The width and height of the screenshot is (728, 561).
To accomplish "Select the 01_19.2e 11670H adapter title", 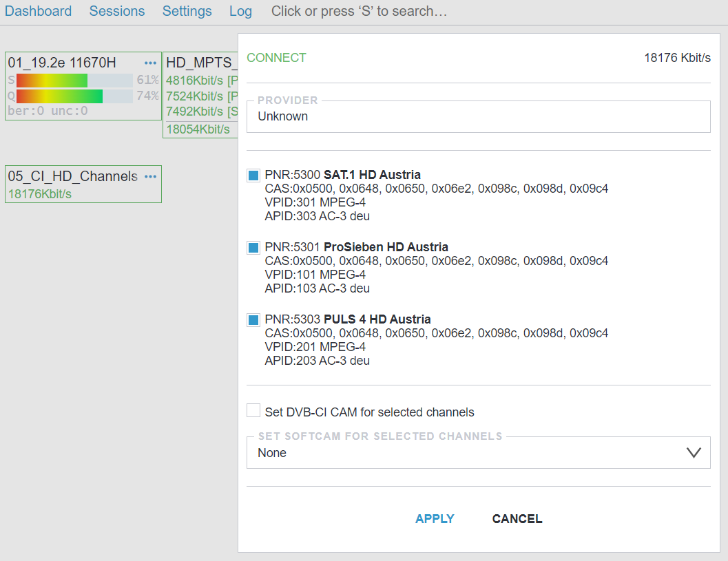I will coord(62,63).
